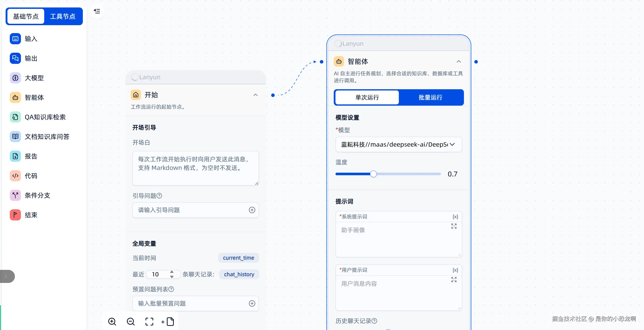Collapse the sidebar with the top menu-fold icon
The image size is (644, 330).
[x=97, y=11]
